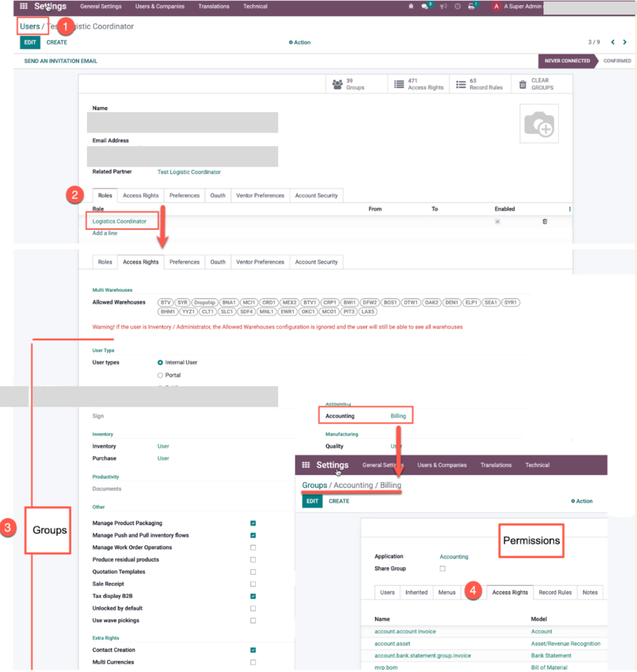This screenshot has width=637, height=672.
Task: Switch to the Vendor Preferences tab
Action: pyautogui.click(x=260, y=195)
